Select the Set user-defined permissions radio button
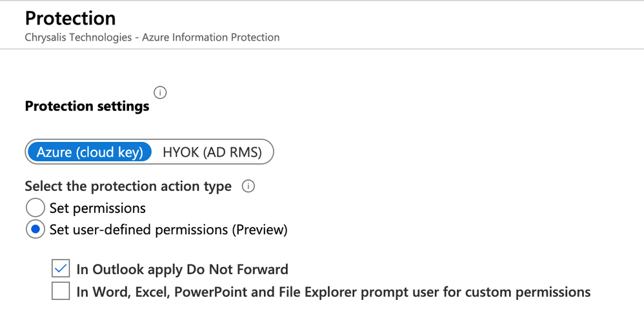 [35, 230]
